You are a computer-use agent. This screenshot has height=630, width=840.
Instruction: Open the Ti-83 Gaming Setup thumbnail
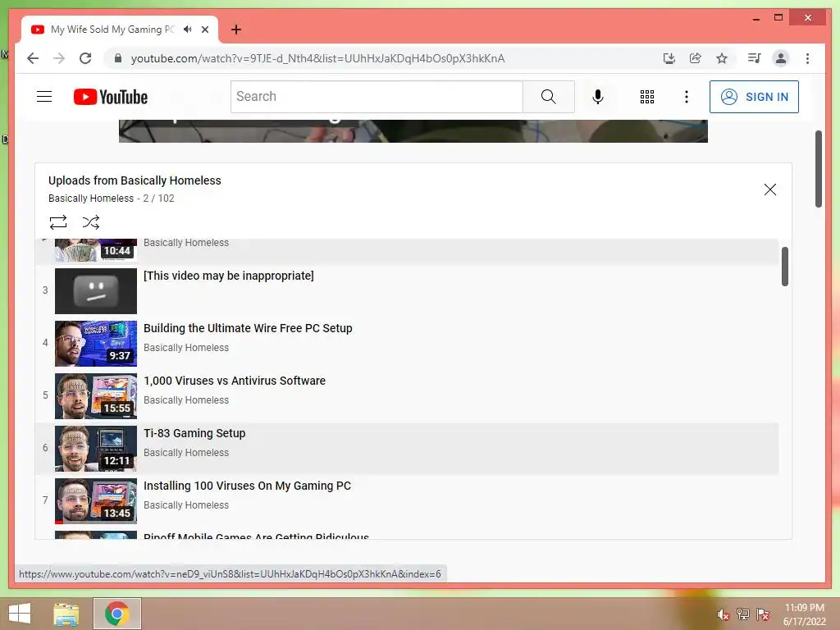pos(96,449)
